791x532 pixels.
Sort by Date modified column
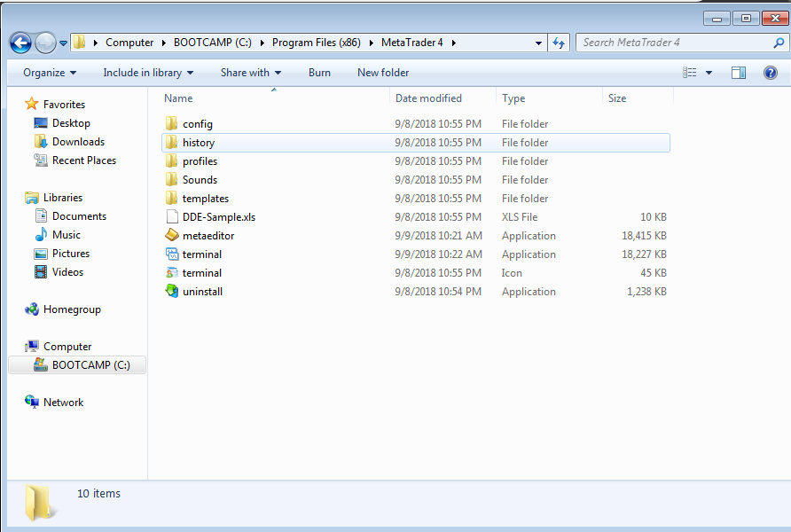point(428,98)
